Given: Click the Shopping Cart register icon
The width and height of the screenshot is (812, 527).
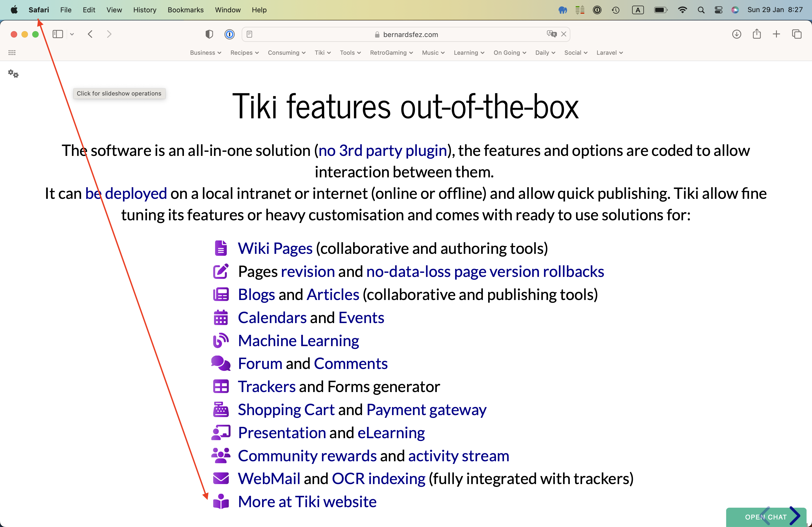Looking at the screenshot, I should [221, 409].
